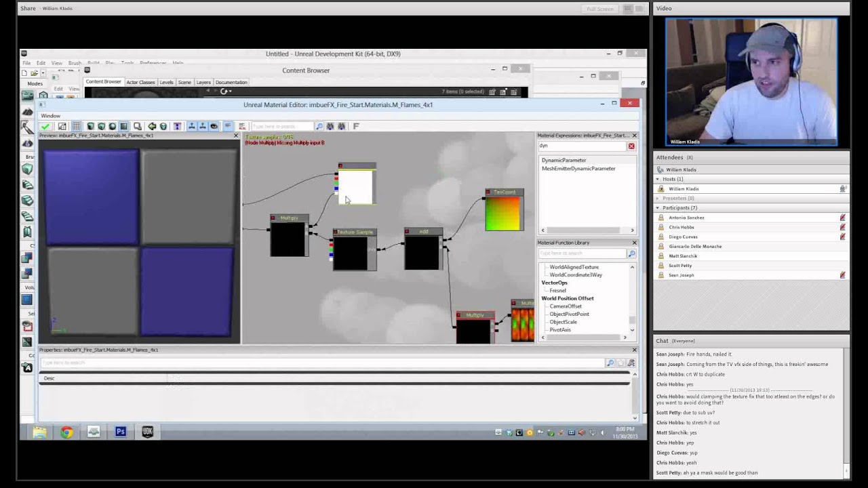Switch to Scene tab
This screenshot has height=488, width=868.
point(184,82)
